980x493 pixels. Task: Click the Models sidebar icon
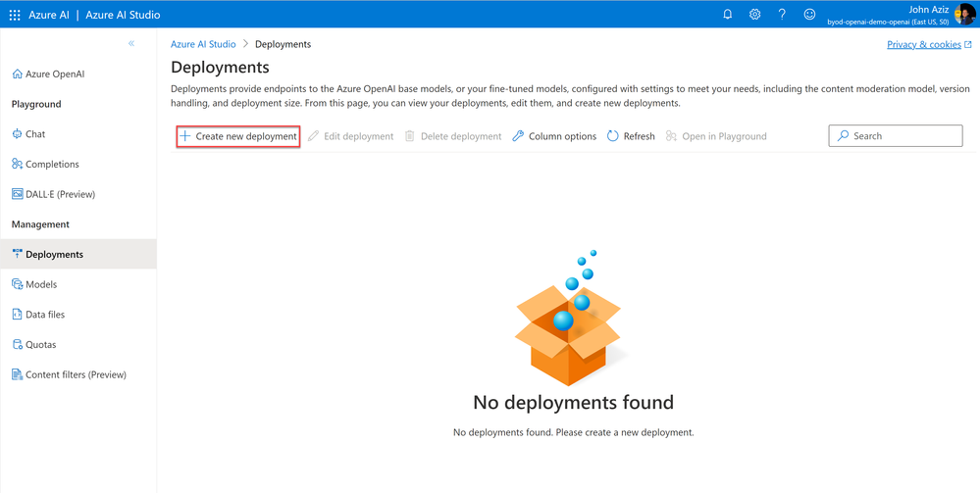17,283
